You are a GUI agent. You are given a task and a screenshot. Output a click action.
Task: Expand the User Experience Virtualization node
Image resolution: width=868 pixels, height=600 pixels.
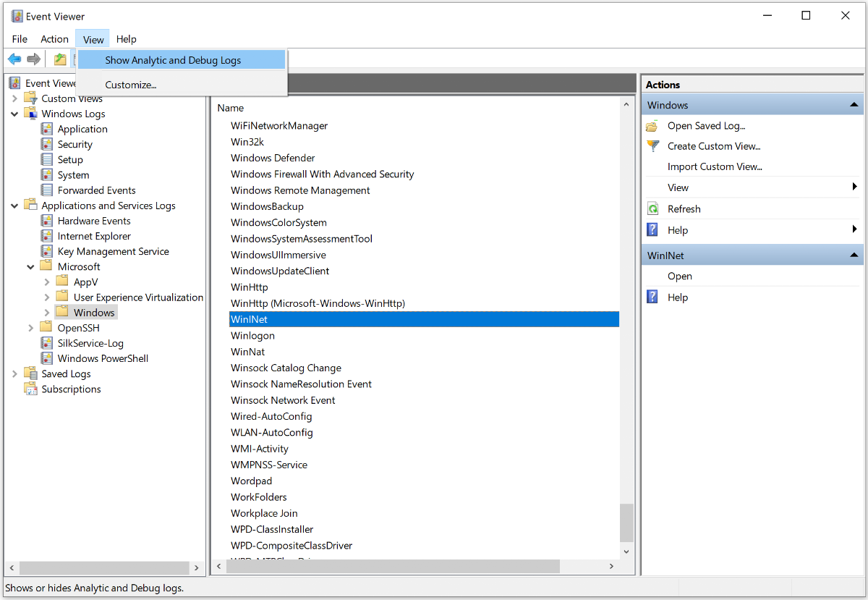47,297
